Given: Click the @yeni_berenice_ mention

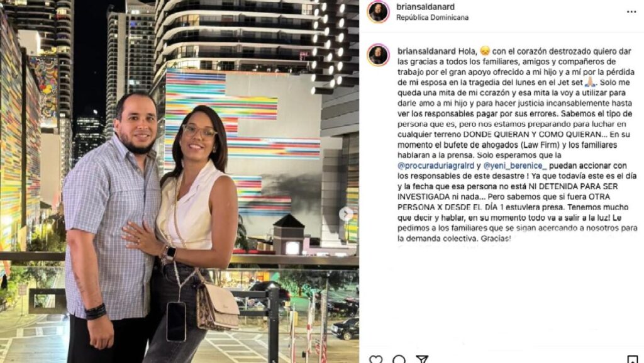Looking at the screenshot, I should [515, 165].
